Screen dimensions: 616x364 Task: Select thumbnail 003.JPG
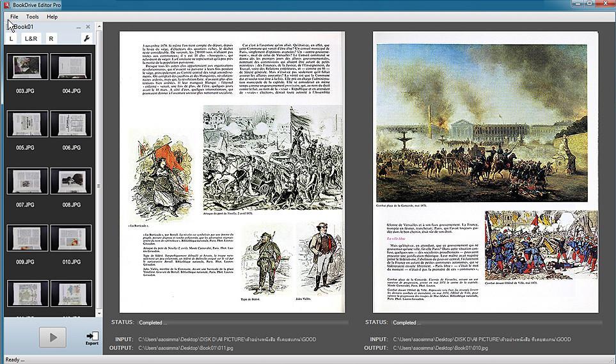(27, 67)
